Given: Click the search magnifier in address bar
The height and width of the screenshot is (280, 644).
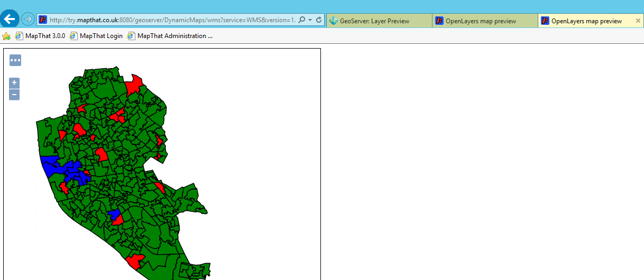Looking at the screenshot, I should pyautogui.click(x=301, y=20).
